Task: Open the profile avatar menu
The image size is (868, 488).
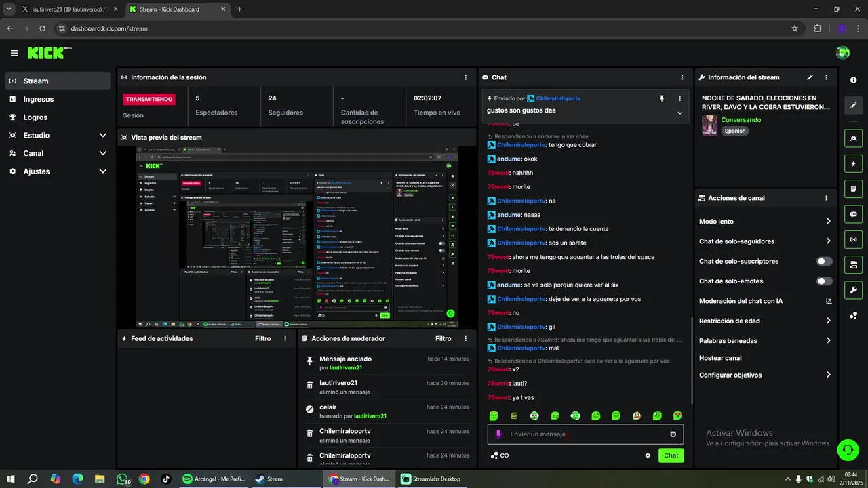Action: coord(843,53)
